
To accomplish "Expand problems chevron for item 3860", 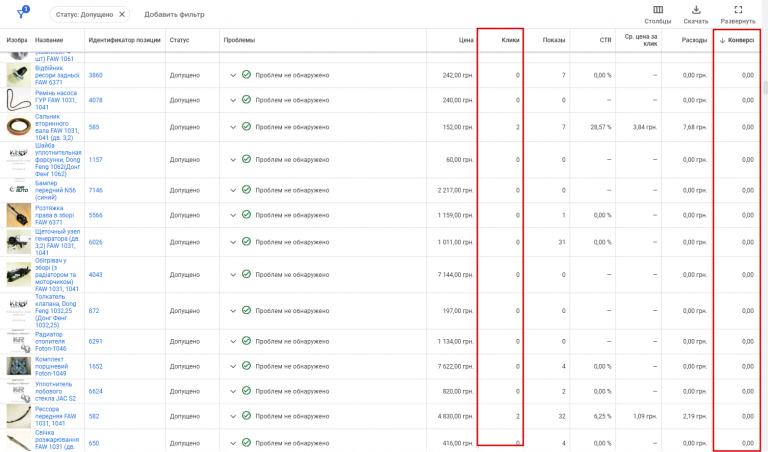I will coord(233,75).
